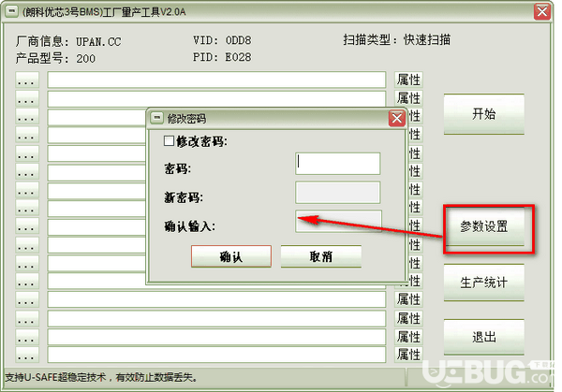
Task: Click the second row's "..." button
Action: click(27, 98)
